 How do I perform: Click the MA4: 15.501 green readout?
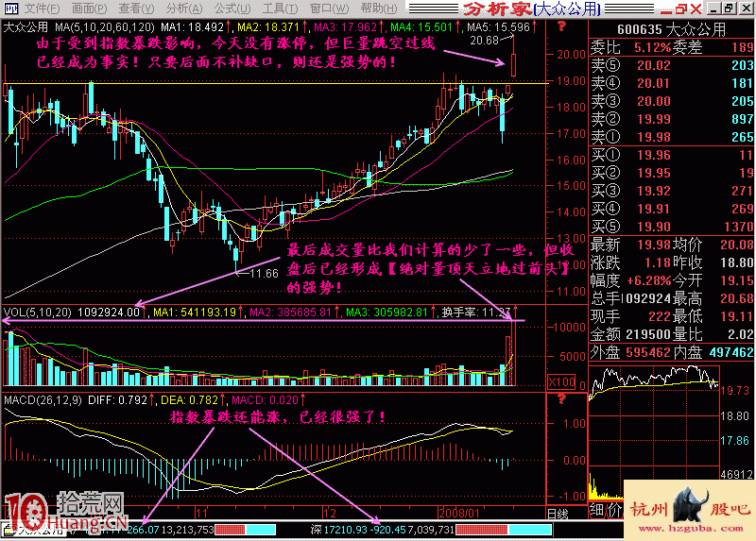click(x=424, y=27)
